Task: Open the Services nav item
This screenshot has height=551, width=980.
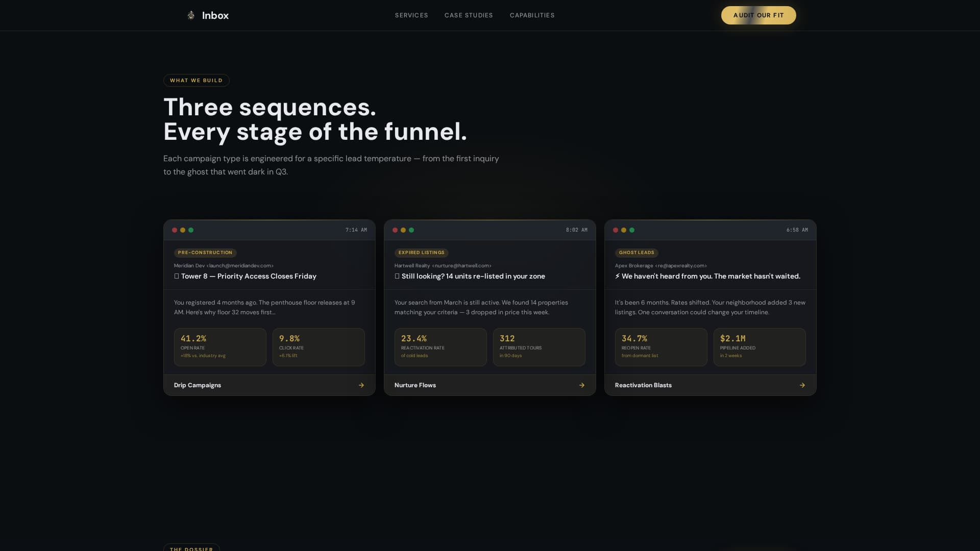Action: tap(411, 15)
